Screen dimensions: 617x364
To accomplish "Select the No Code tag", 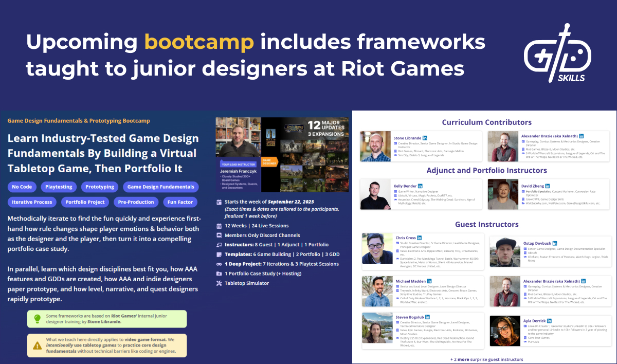I will click(22, 187).
